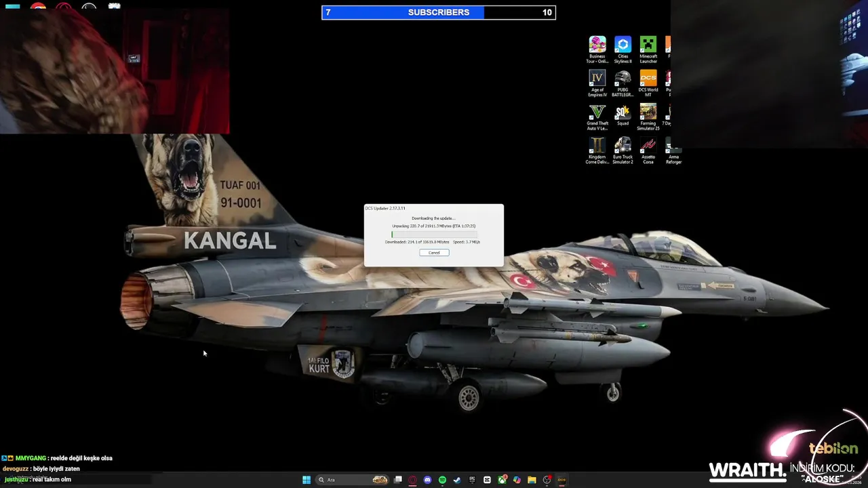The width and height of the screenshot is (868, 488).
Task: Launch Euro Truck Simulator 2 shortcut
Action: [x=623, y=150]
